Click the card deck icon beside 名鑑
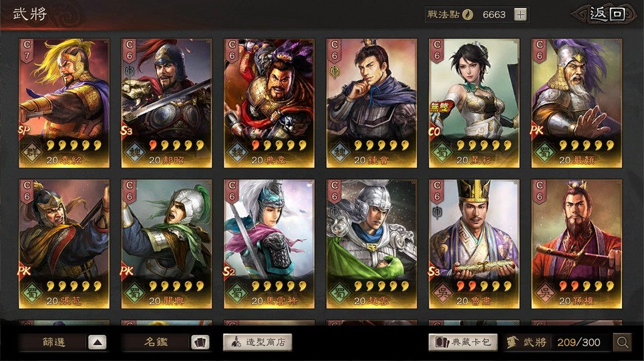 tap(200, 342)
